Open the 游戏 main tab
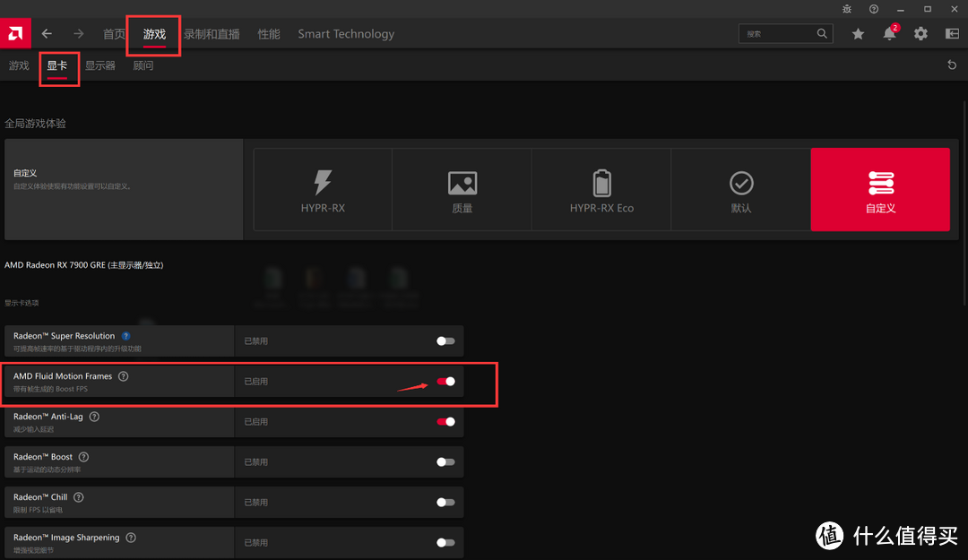The height and width of the screenshot is (560, 968). tap(154, 34)
